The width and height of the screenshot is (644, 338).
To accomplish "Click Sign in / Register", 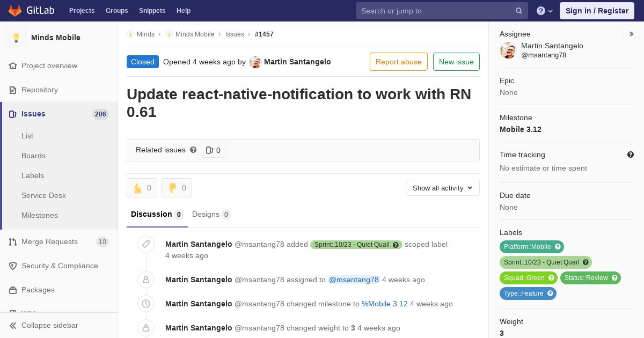I will (597, 11).
